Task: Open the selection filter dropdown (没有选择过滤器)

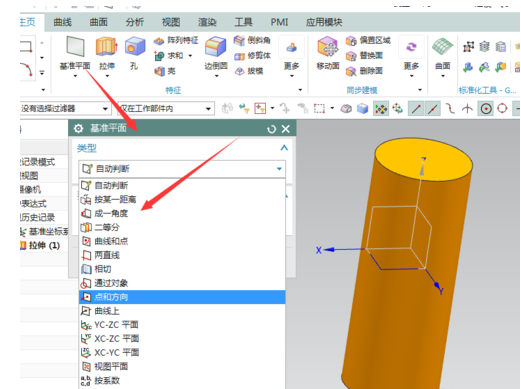Action: coord(65,109)
